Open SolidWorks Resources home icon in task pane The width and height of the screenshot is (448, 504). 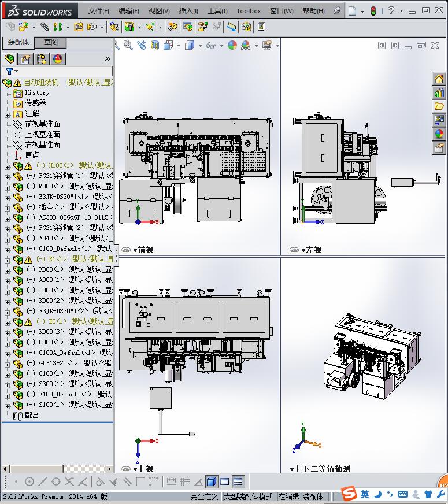pos(439,79)
